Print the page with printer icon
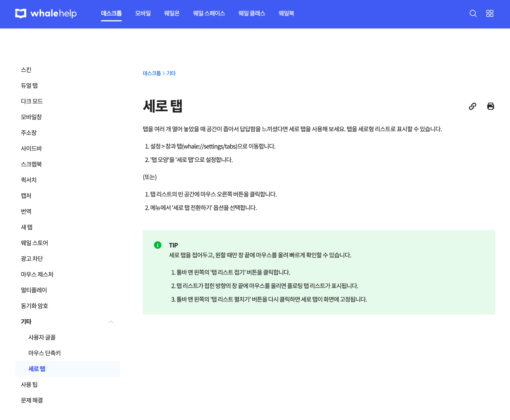Viewport: 510px width, 420px height. pyautogui.click(x=491, y=106)
